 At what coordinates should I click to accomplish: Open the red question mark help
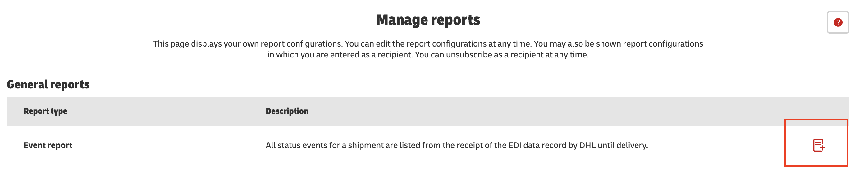[x=838, y=22]
